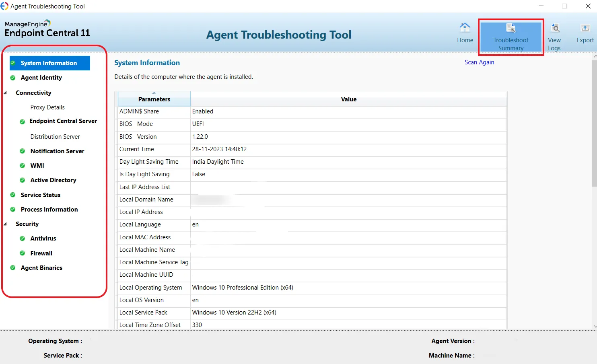This screenshot has height=364, width=597.
Task: Click ADMIN$ Share parameter cell
Action: pos(154,111)
